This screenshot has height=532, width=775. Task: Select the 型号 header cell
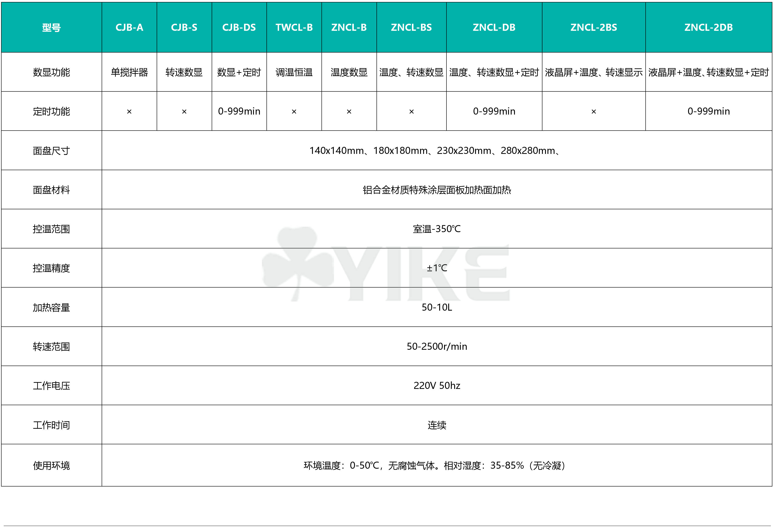click(51, 27)
